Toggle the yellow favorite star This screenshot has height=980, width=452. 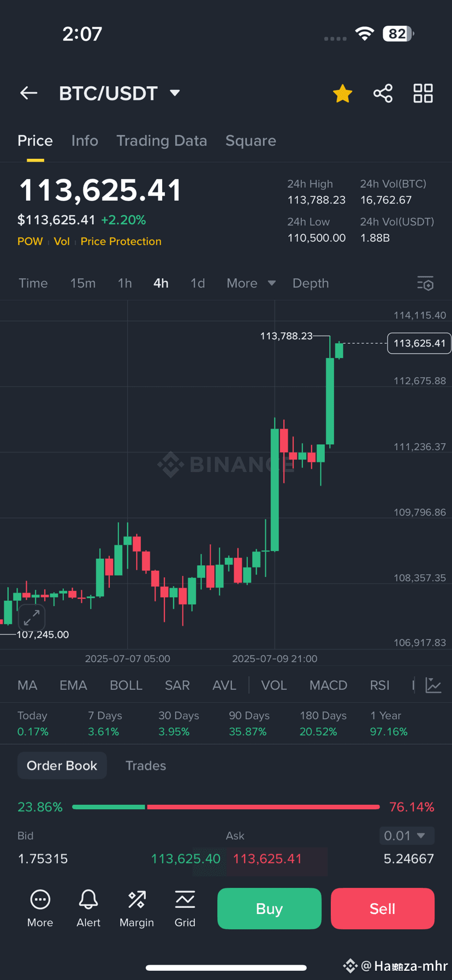[x=343, y=93]
